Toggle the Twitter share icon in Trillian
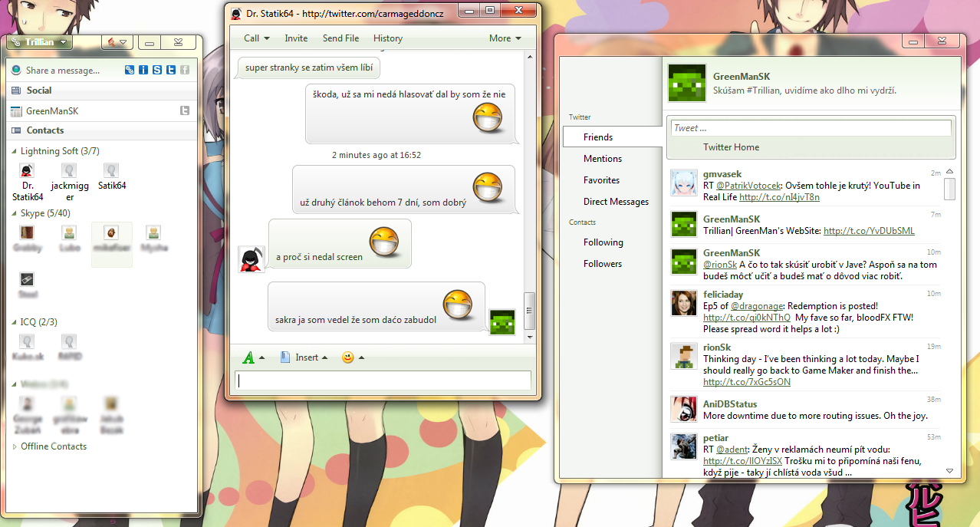Viewport: 980px width, 527px height. [x=171, y=71]
